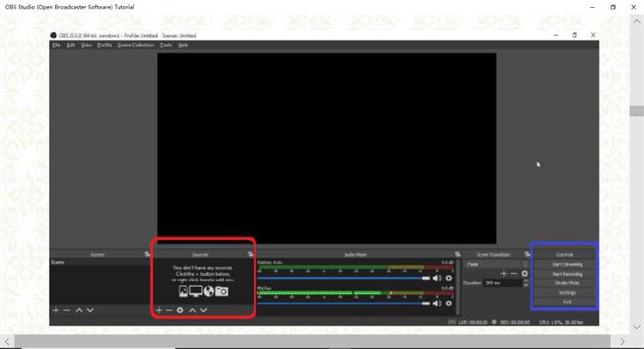Undock the Sources panel via its float icon
This screenshot has height=349, width=644.
(x=251, y=254)
